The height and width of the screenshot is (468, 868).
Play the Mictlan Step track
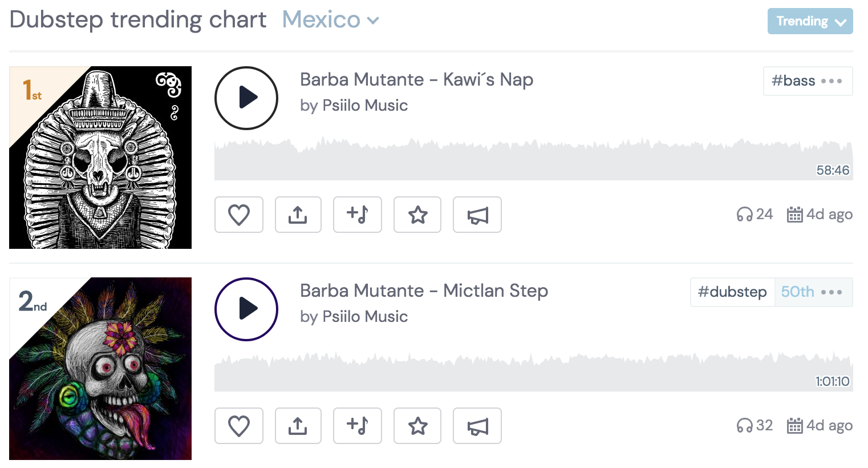click(x=246, y=309)
